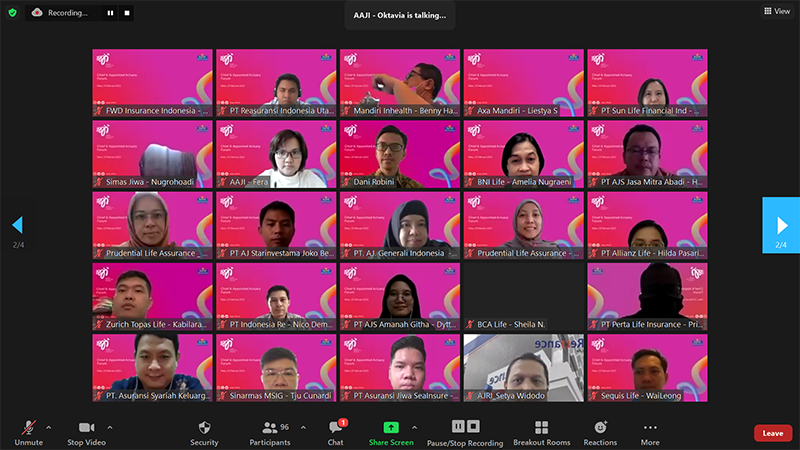
Task: Open audio options arrow next to Unmute
Action: click(48, 428)
